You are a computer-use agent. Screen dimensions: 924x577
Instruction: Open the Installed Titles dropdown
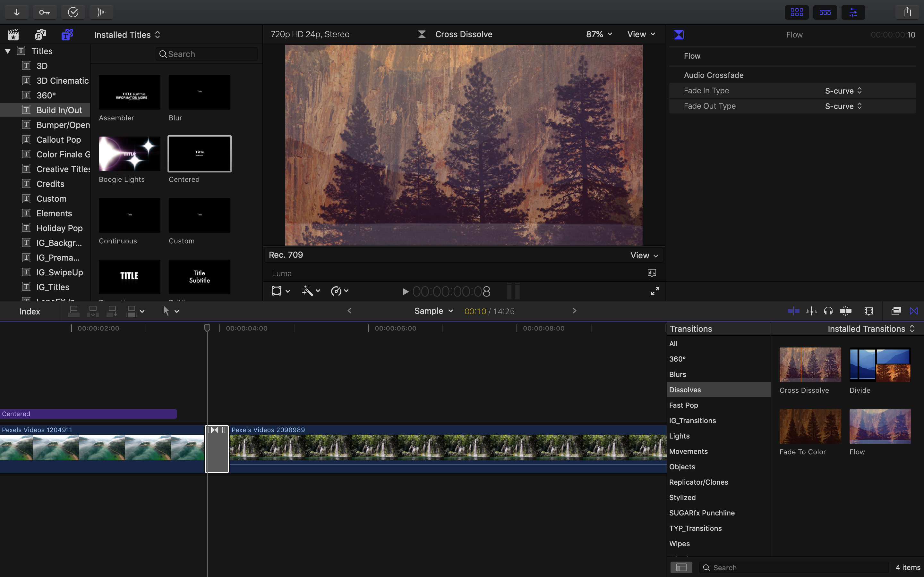(127, 34)
